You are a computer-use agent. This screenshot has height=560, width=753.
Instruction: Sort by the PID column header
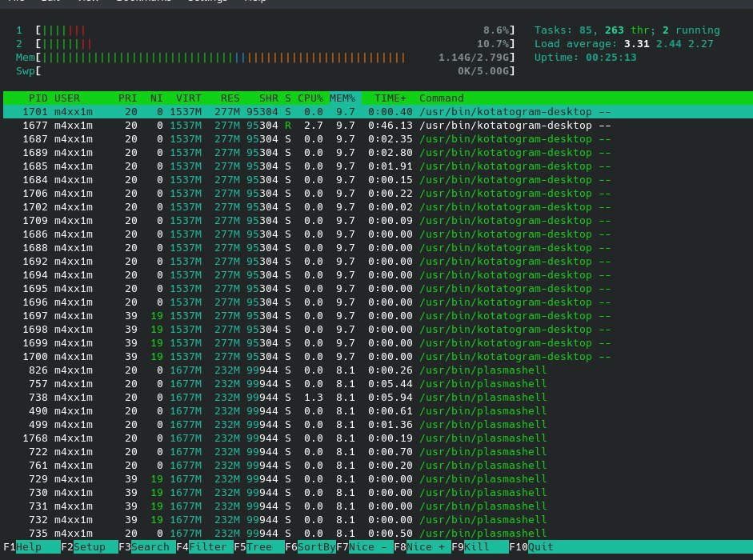point(38,98)
